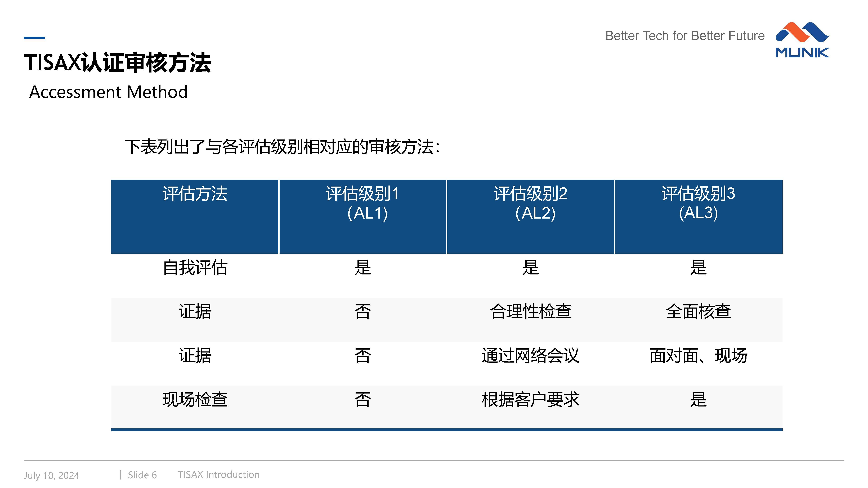Click the Better Tech for Better Future tagline
The width and height of the screenshot is (868, 488).
tap(685, 36)
